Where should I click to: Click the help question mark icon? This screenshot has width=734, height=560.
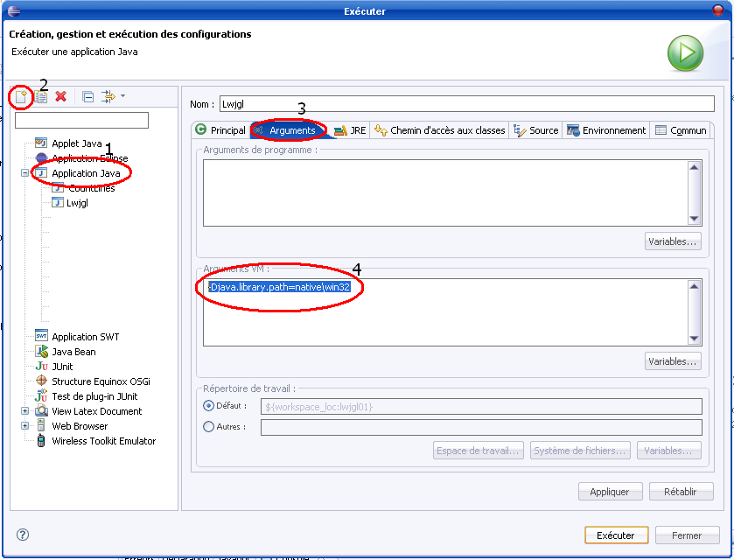click(x=23, y=535)
